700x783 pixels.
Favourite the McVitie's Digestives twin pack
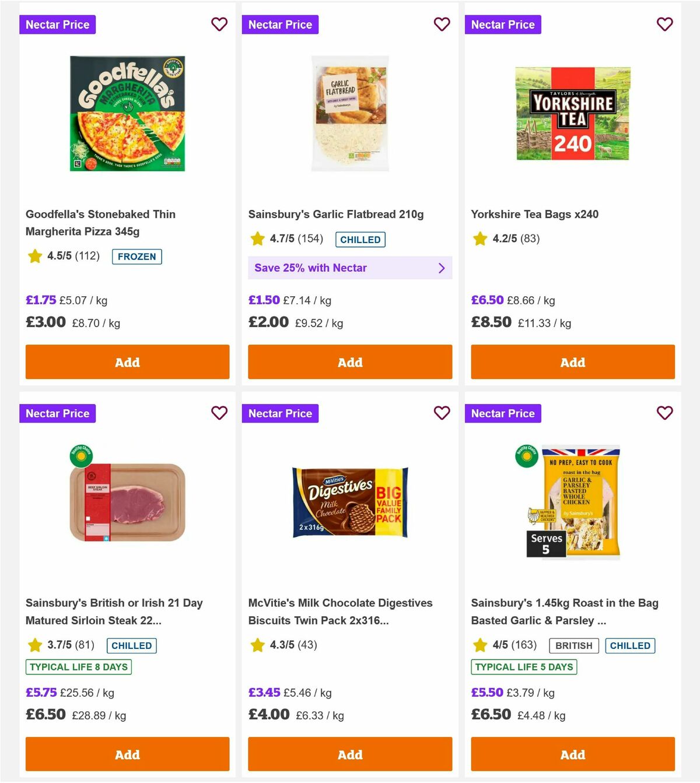(x=442, y=413)
